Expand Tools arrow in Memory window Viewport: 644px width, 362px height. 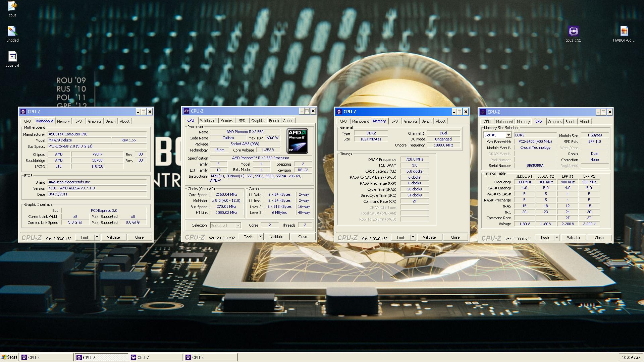(413, 237)
